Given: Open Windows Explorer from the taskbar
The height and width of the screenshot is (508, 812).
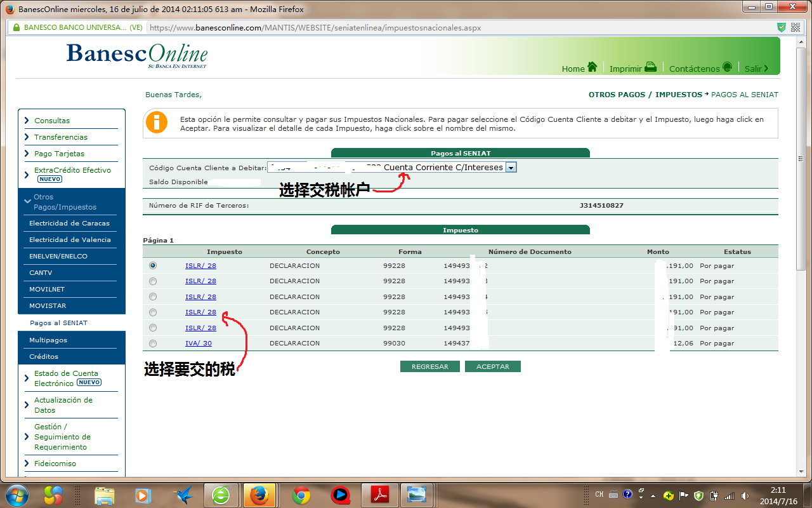Looking at the screenshot, I should (104, 495).
